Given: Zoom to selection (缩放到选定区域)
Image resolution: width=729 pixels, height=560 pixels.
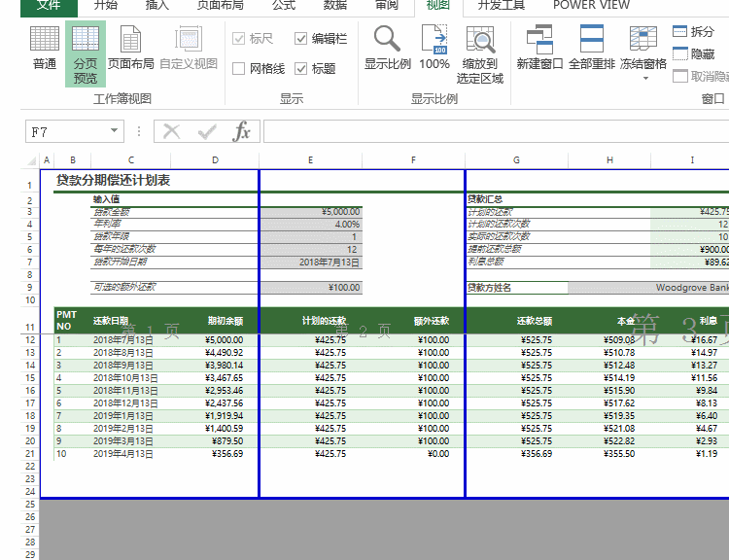Looking at the screenshot, I should (x=480, y=53).
